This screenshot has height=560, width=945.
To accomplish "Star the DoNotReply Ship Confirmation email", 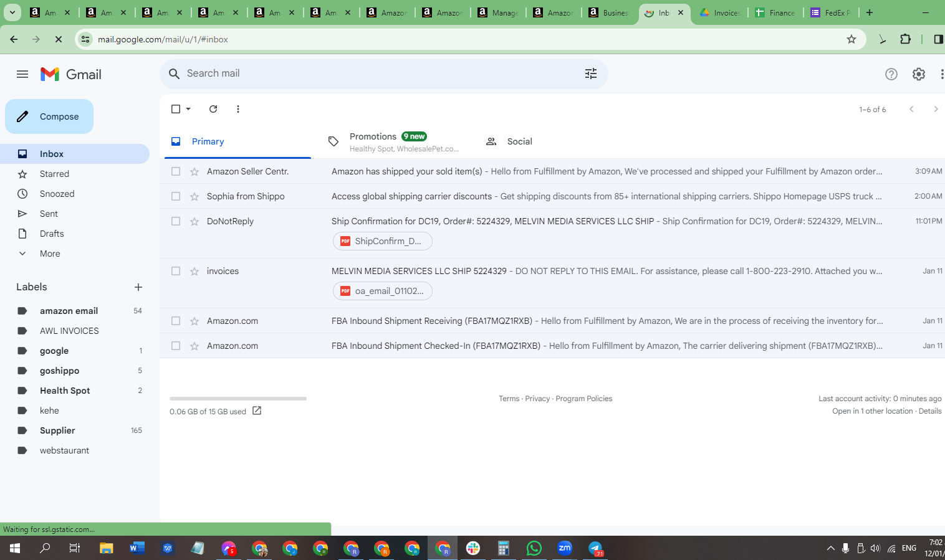I will [x=194, y=221].
